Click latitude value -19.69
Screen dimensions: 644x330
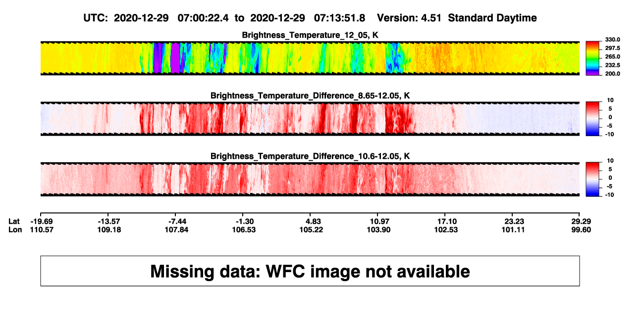point(42,221)
